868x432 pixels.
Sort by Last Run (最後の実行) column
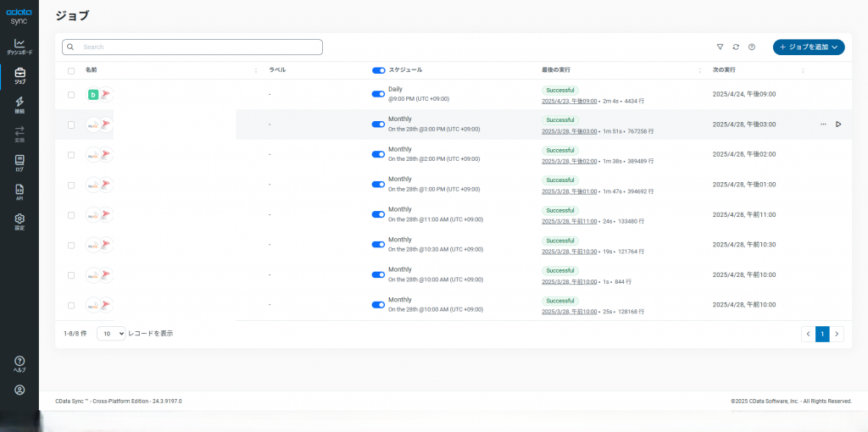700,70
